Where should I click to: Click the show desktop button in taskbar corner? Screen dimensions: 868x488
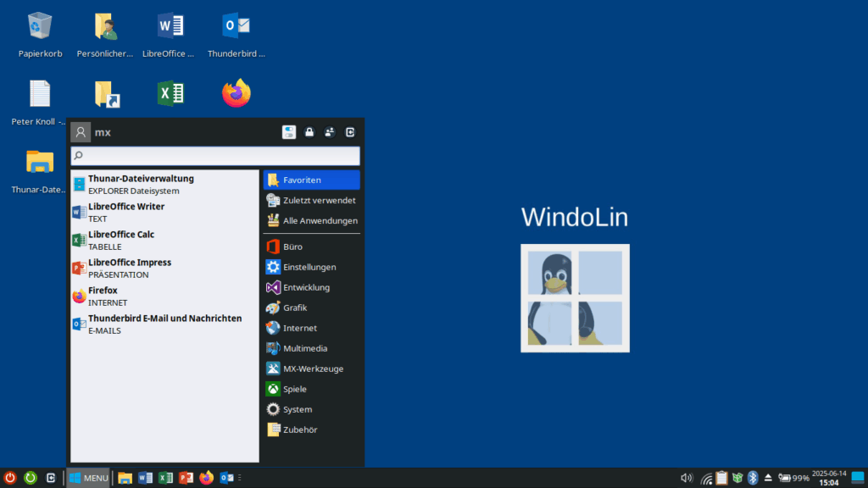click(858, 478)
